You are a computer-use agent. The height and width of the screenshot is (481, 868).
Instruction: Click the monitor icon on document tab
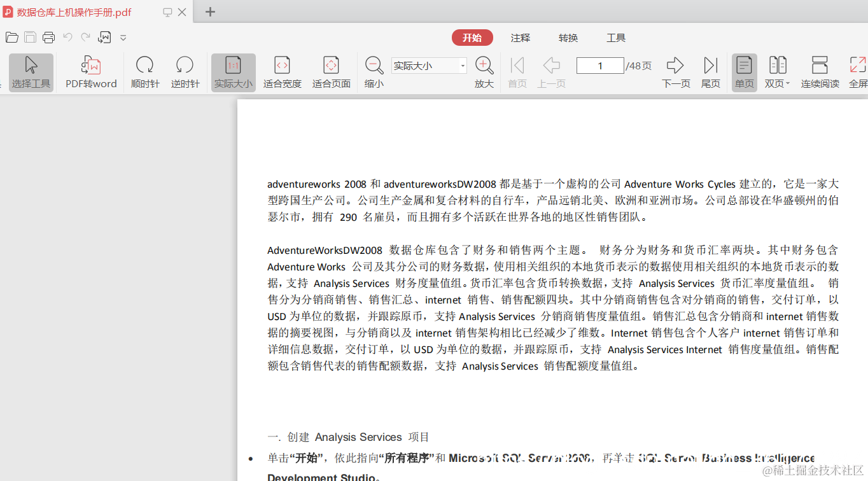(x=167, y=12)
